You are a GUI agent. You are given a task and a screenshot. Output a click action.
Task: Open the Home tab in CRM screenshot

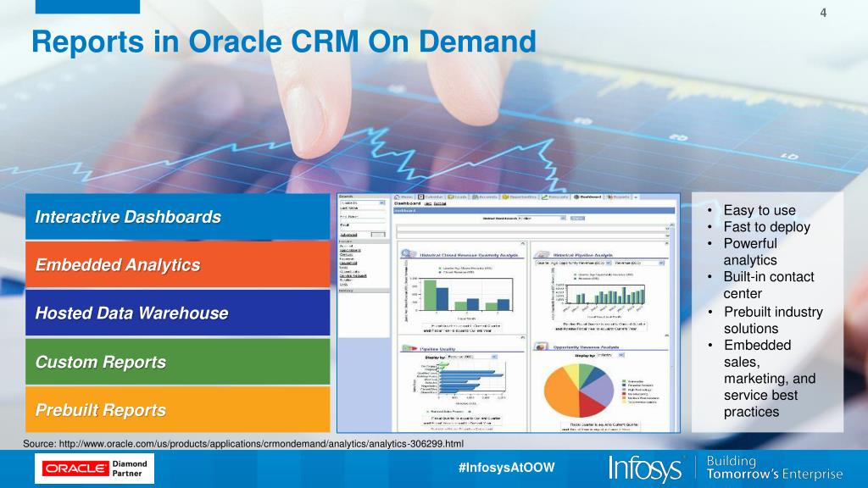[x=403, y=197]
